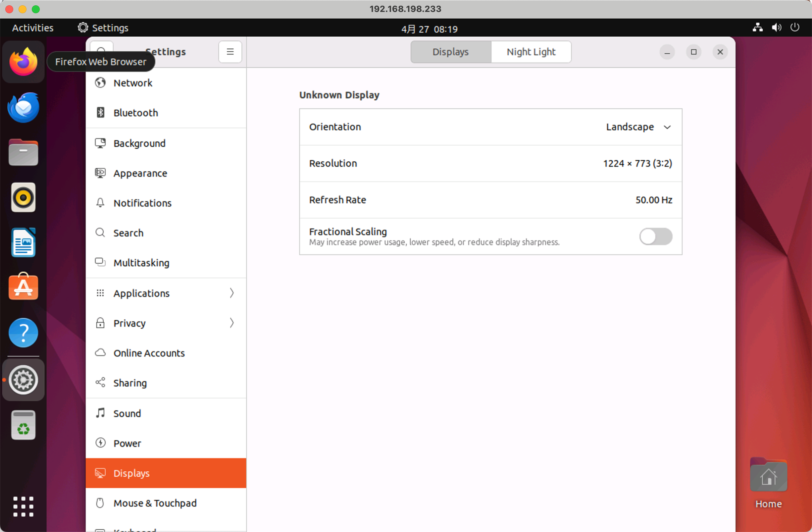
Task: Open the Resolution setting row
Action: [x=490, y=163]
